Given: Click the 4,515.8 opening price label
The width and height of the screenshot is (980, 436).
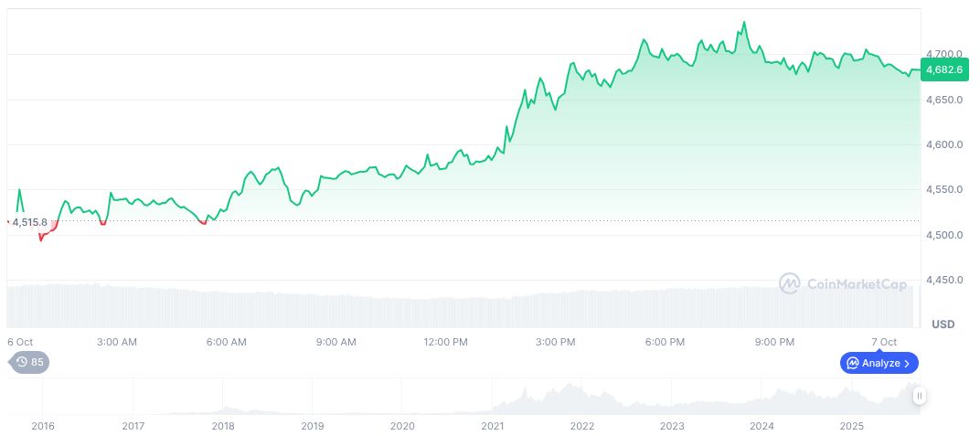Looking at the screenshot, I should click(29, 222).
